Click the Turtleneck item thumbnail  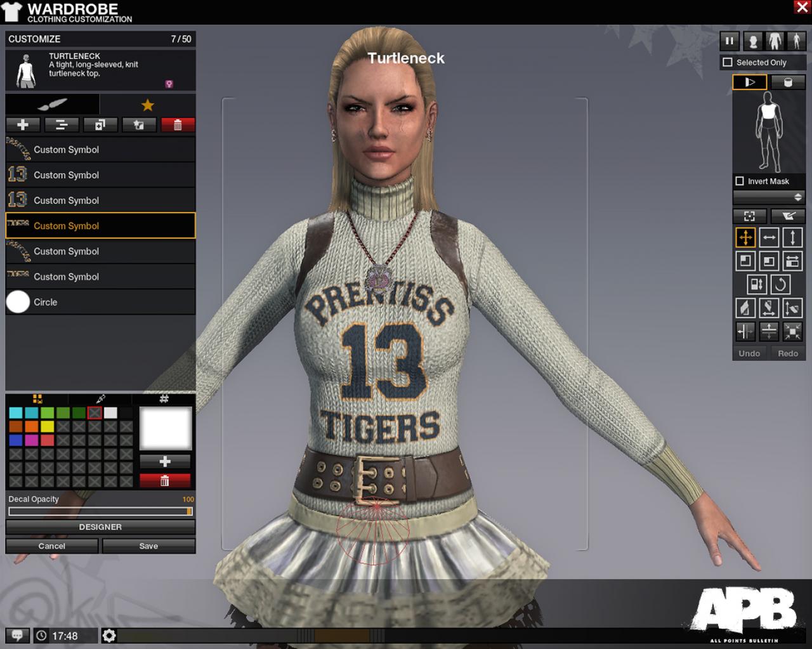click(26, 70)
